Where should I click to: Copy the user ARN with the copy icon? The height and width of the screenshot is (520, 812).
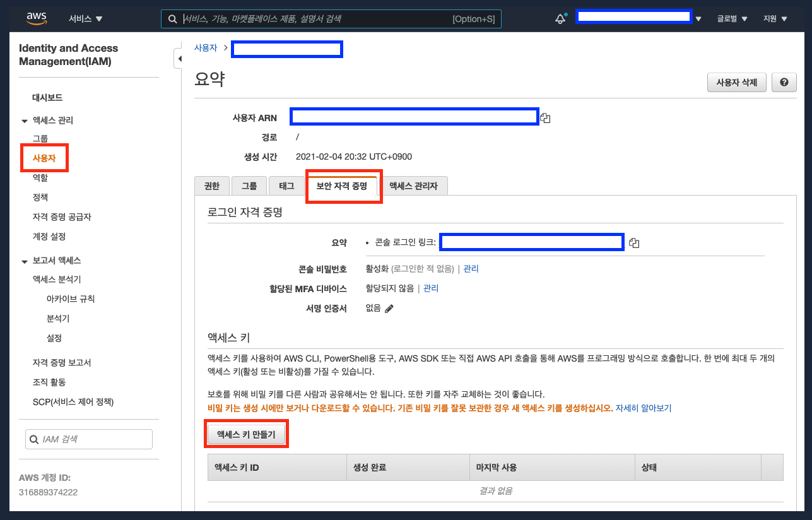coord(546,118)
